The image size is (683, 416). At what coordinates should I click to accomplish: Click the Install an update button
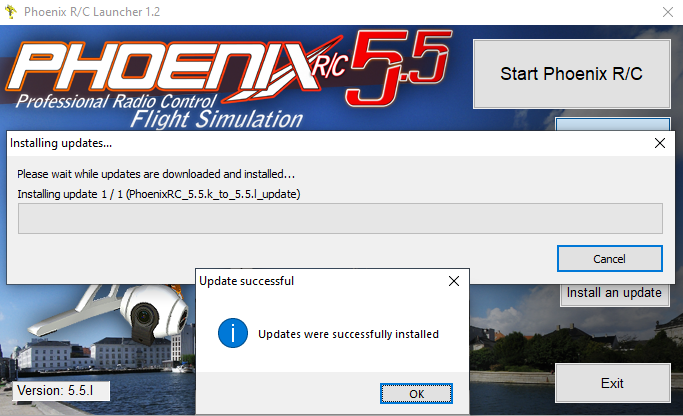click(x=614, y=295)
